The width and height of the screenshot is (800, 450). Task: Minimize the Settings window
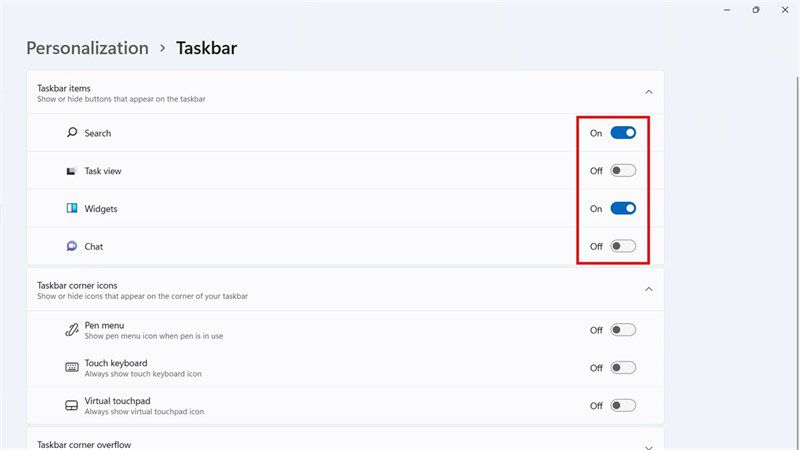point(727,10)
